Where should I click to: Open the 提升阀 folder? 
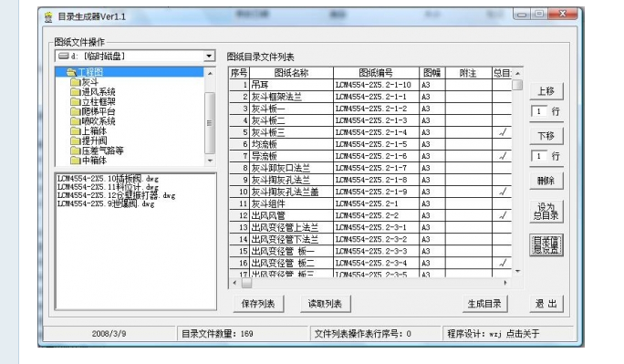[x=94, y=140]
